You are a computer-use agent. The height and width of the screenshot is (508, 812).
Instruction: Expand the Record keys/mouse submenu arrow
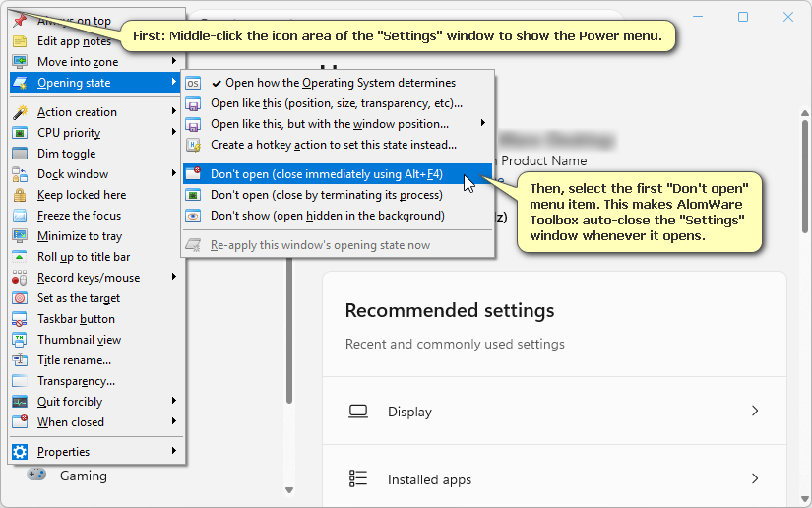click(x=174, y=277)
